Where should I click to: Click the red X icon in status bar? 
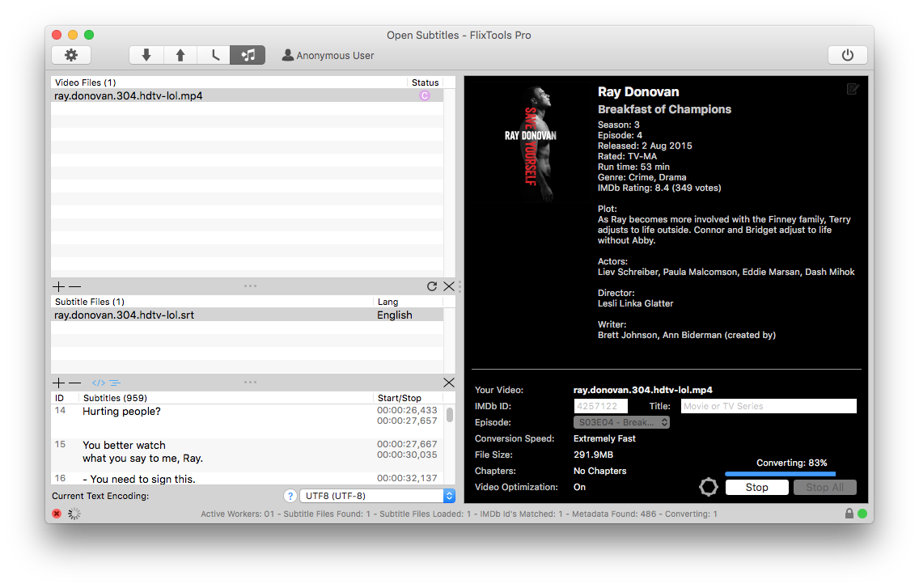(57, 514)
